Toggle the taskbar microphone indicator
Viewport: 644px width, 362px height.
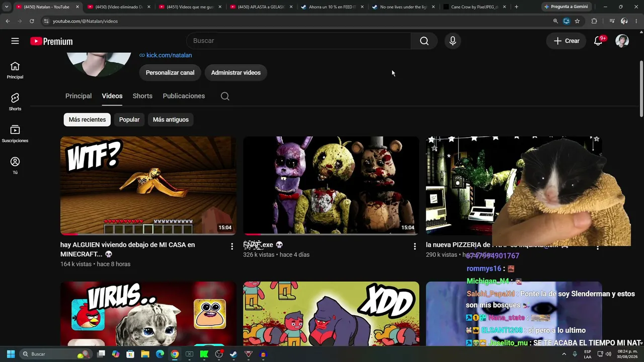575,354
